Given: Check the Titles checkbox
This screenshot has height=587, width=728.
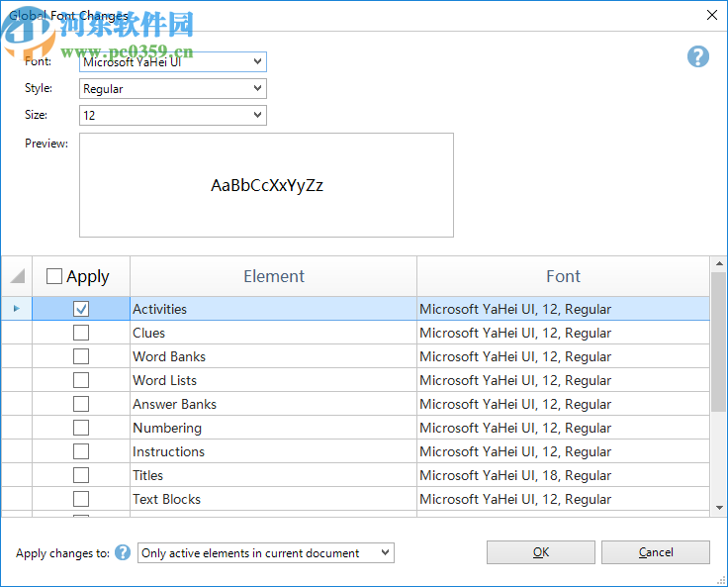Looking at the screenshot, I should pyautogui.click(x=81, y=475).
